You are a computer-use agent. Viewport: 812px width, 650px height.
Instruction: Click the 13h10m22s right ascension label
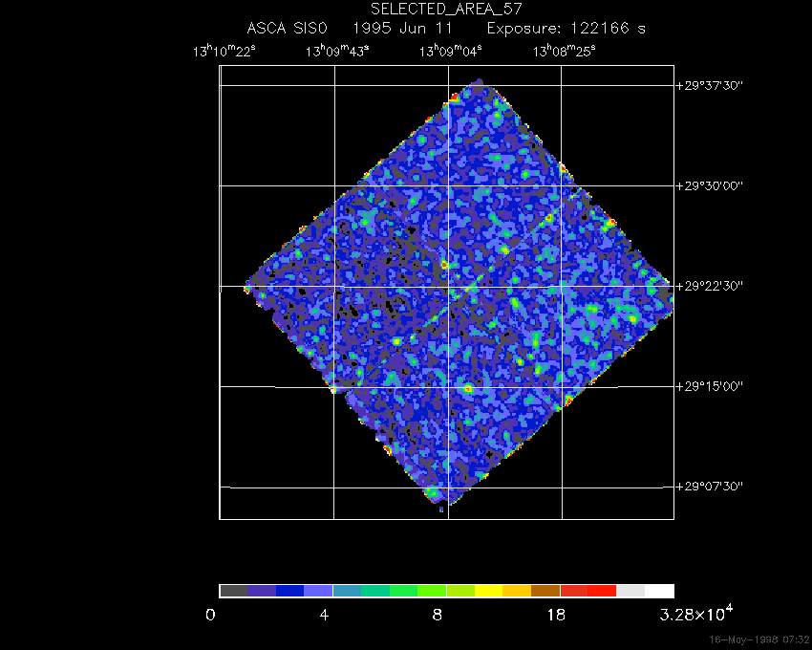pos(224,51)
